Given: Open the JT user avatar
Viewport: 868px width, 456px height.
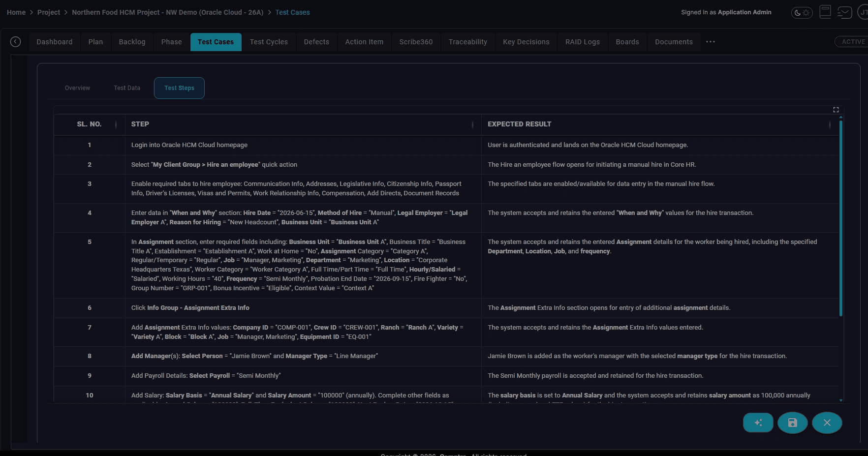Looking at the screenshot, I should click(x=864, y=12).
